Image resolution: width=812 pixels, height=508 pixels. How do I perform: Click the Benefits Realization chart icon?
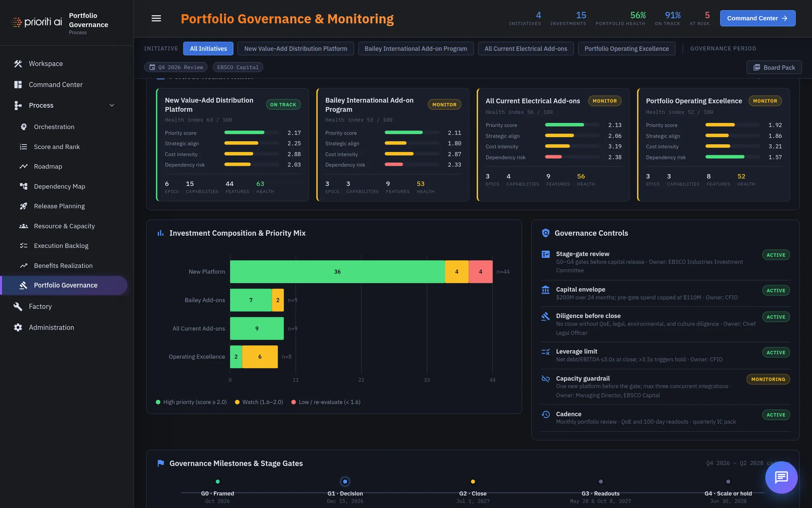pos(24,265)
